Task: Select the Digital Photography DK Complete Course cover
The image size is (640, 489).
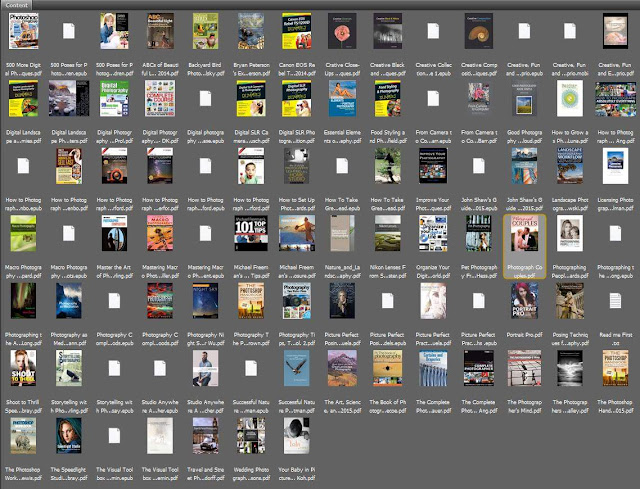Action: pos(160,98)
